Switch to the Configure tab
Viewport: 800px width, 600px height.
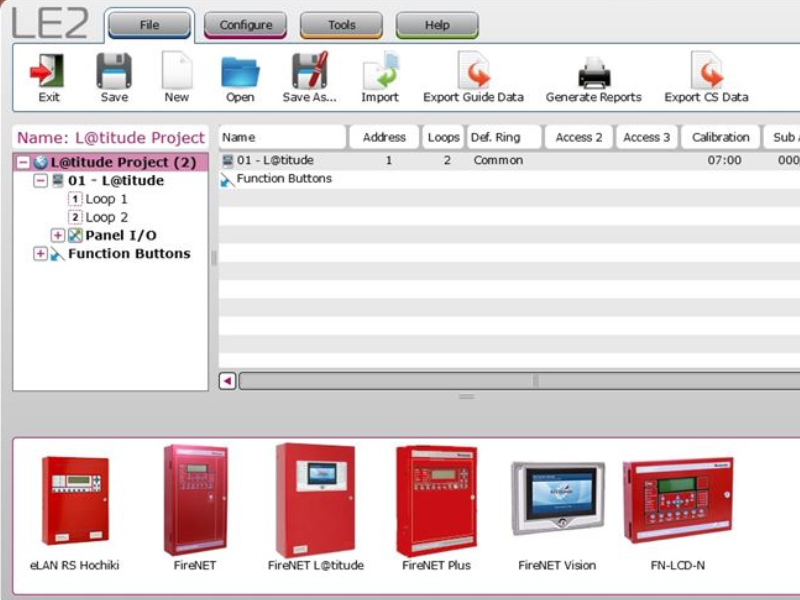[x=245, y=24]
